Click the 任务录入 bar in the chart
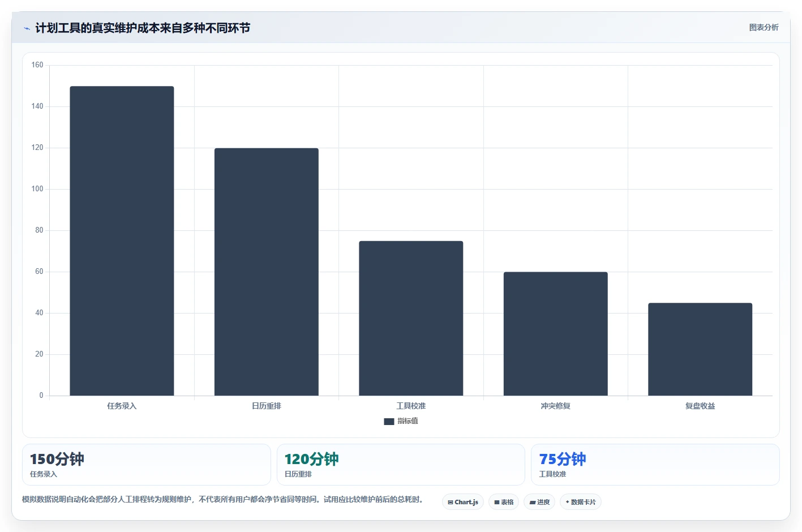This screenshot has width=802, height=532. tap(122, 241)
